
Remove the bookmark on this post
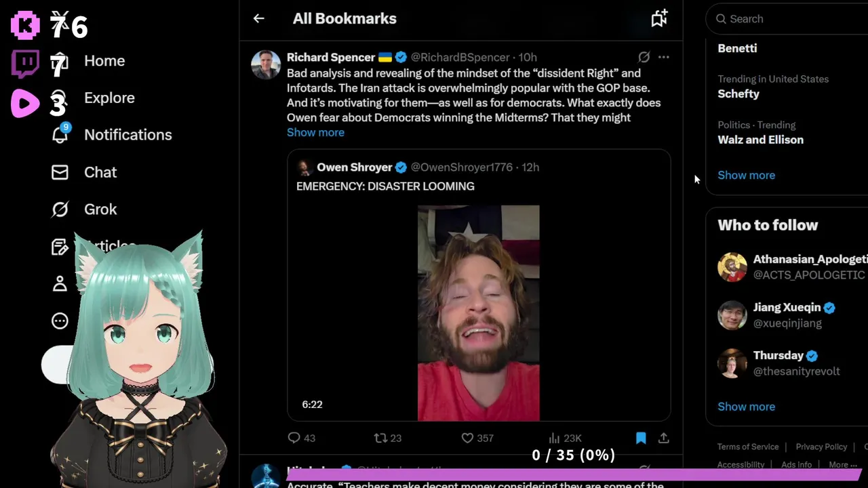(641, 438)
